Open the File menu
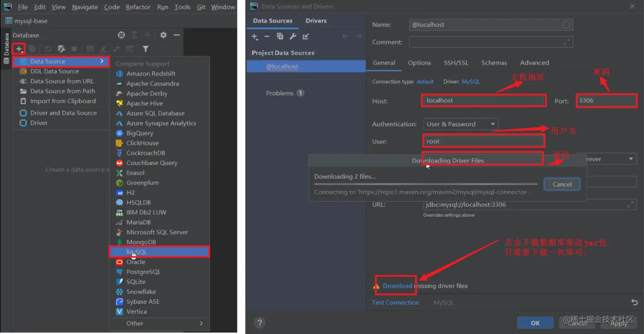Viewport: 644px width, 334px height. 23,7
